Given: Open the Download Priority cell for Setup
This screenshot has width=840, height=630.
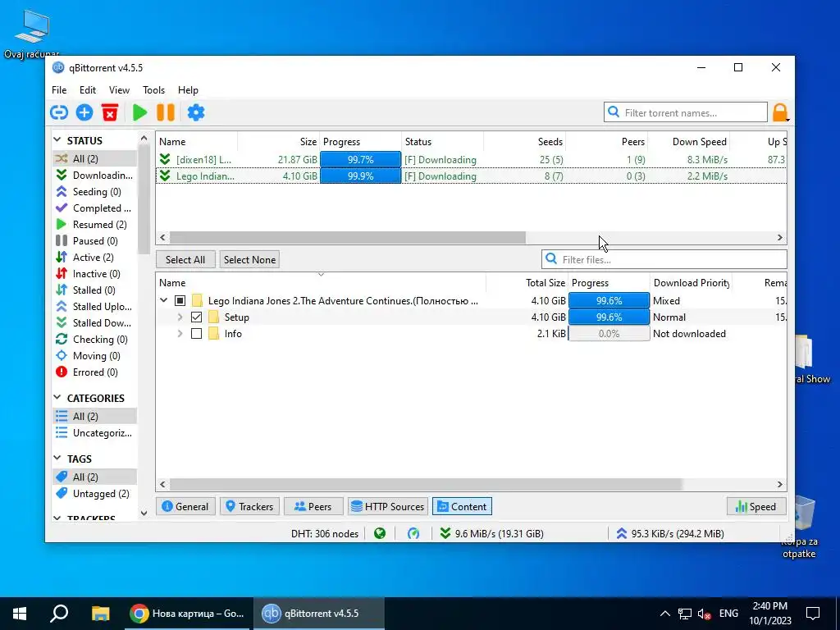Looking at the screenshot, I should 691,317.
